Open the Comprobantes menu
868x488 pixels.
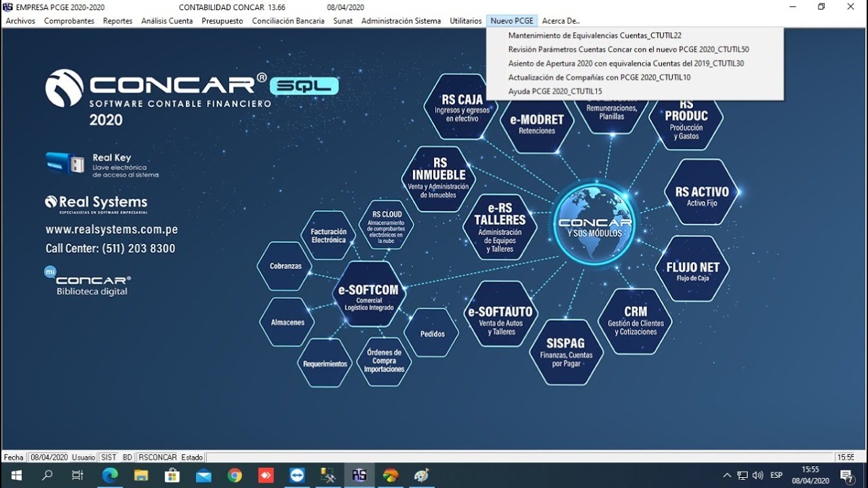point(69,21)
